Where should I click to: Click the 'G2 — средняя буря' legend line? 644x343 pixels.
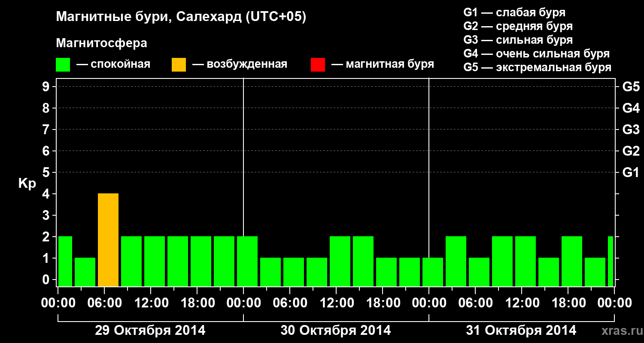coord(518,26)
